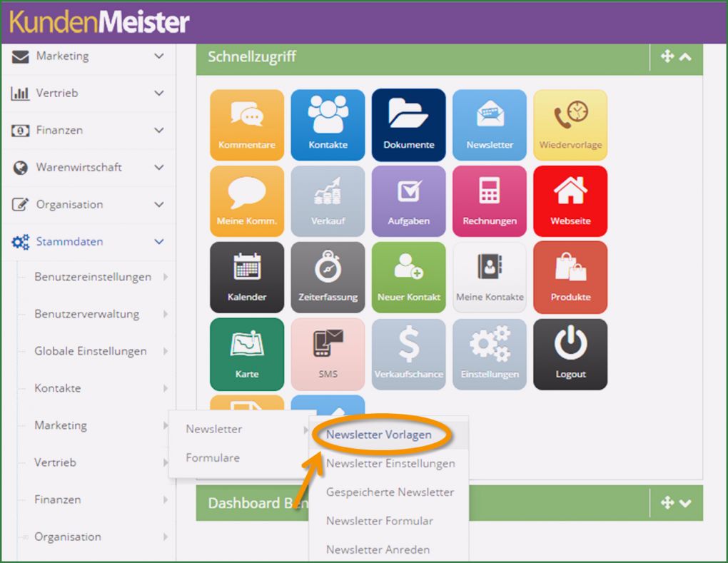Open the Kontakte tile with people icon
Viewport: 728px width, 563px height.
(328, 125)
